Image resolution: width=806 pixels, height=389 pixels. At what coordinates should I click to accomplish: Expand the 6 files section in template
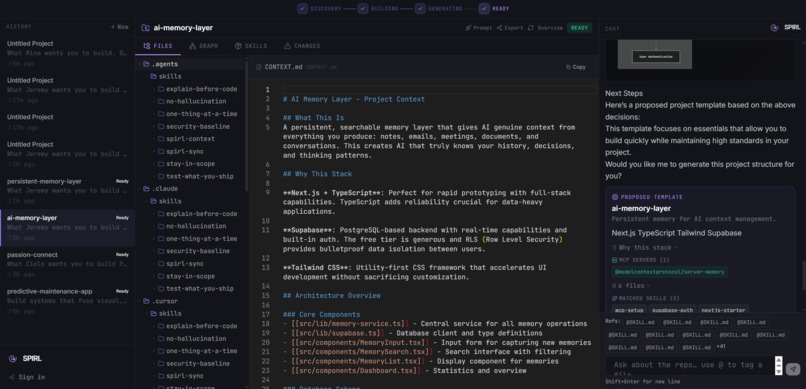631,285
